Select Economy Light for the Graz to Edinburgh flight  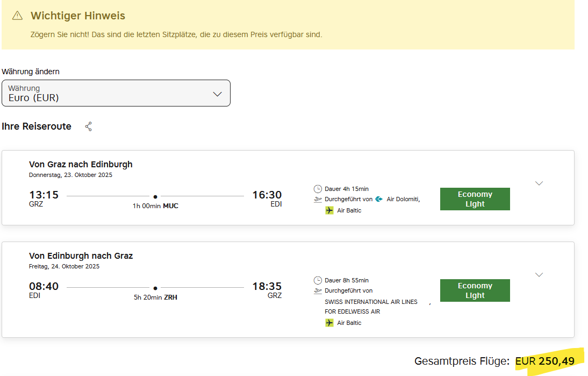(x=475, y=199)
